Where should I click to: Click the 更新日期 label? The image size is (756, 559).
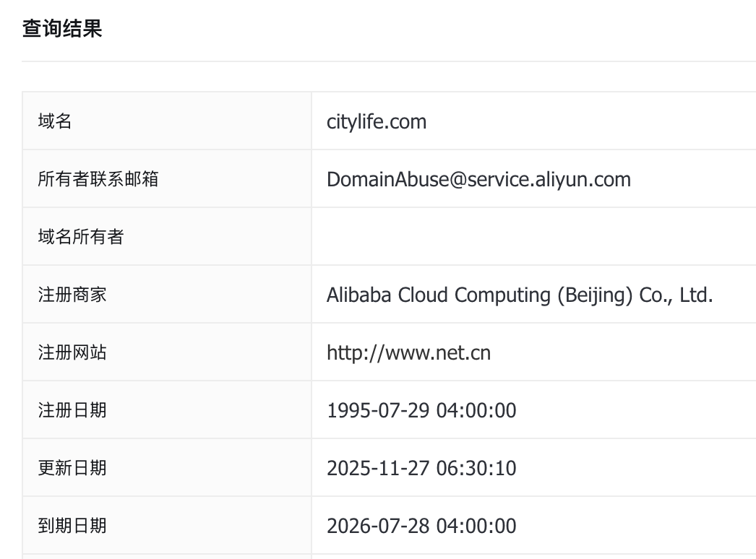(72, 468)
